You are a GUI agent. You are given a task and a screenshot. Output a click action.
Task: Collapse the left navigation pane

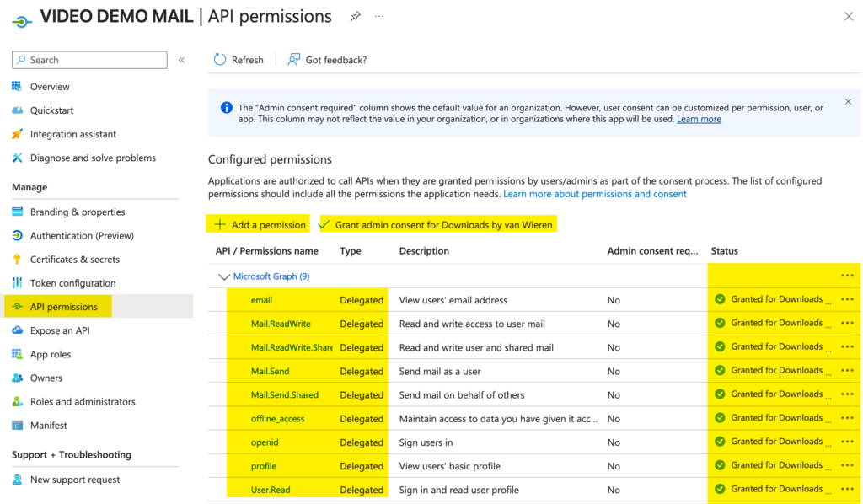(180, 59)
